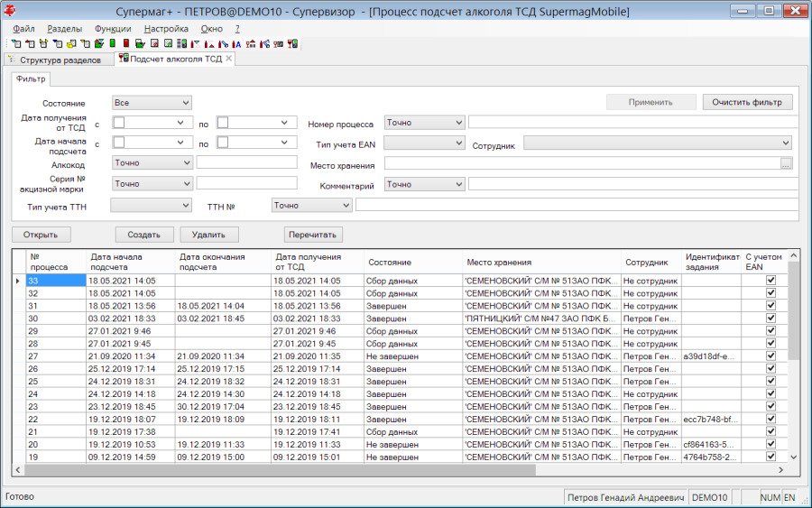Open the Состояние dropdown showing 'Все'
Screen dimensions: 812x508
click(x=152, y=103)
